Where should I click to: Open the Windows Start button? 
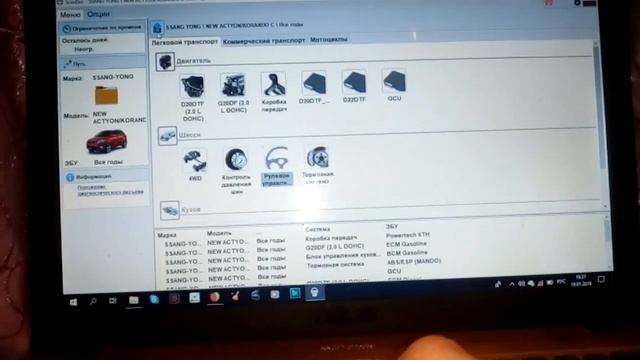[x=73, y=302]
